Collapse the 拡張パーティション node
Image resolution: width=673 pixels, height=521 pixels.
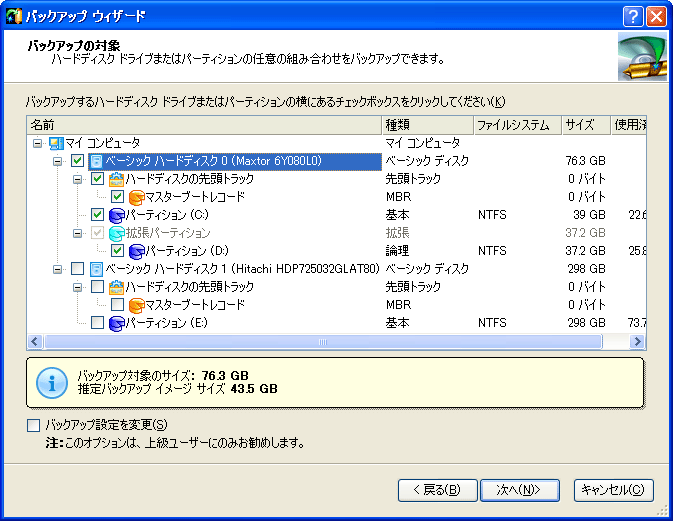tap(77, 233)
